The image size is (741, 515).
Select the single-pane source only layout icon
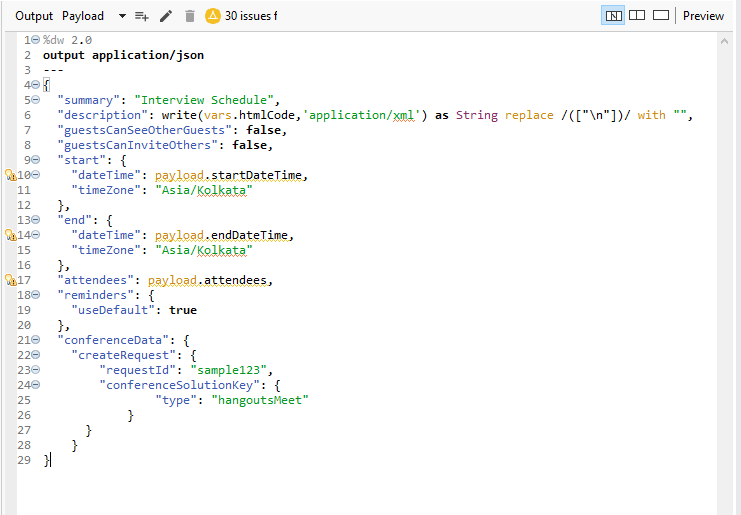(661, 16)
